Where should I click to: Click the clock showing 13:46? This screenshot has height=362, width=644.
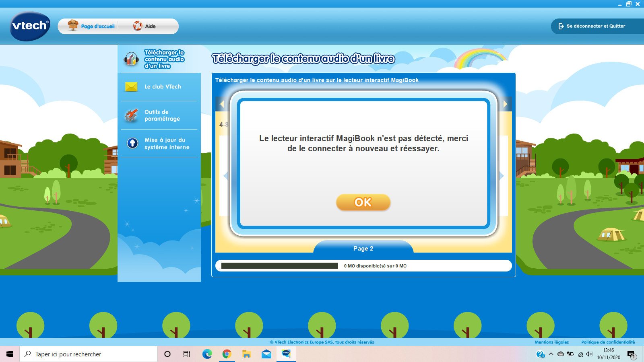coord(609,350)
